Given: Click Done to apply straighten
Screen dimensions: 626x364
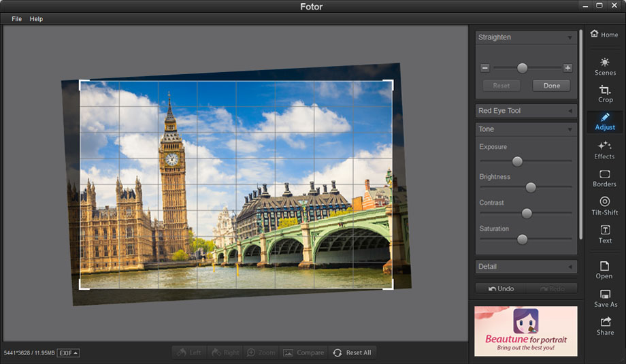Looking at the screenshot, I should [x=551, y=86].
